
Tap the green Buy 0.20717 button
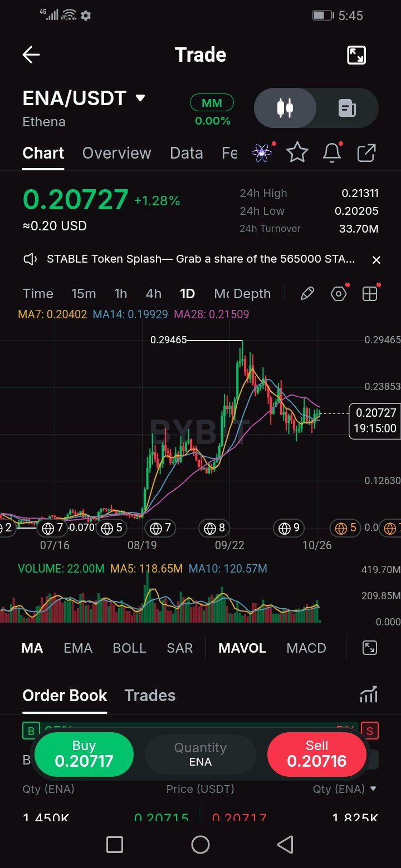pyautogui.click(x=84, y=754)
